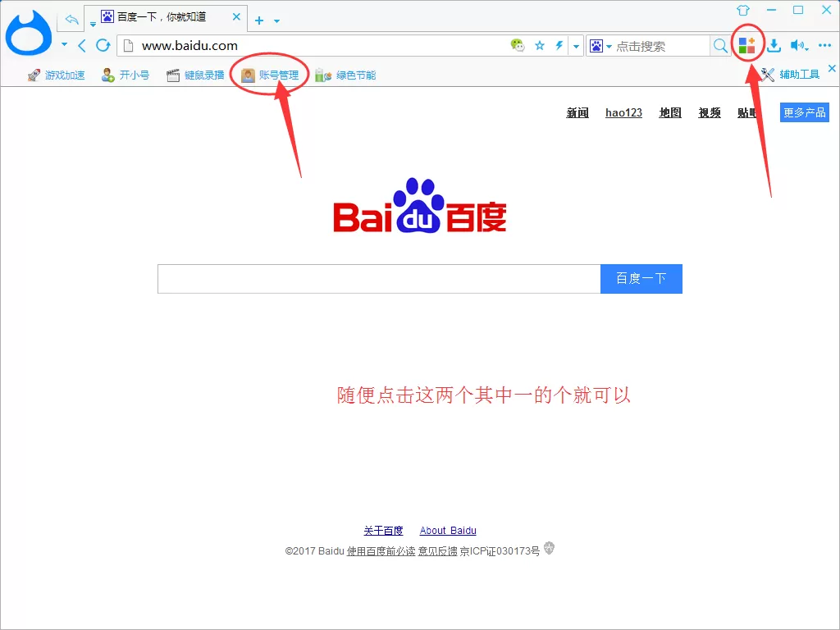Click the WeChat icon in address bar
The height and width of the screenshot is (630, 840).
(x=517, y=46)
